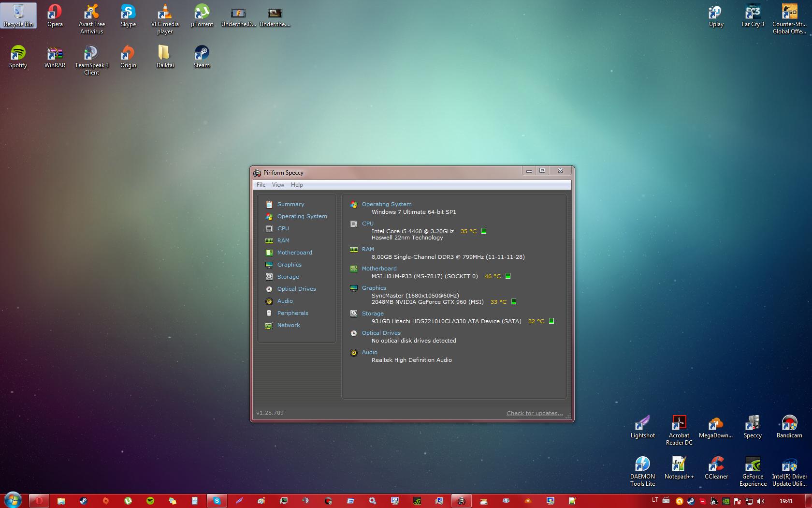Screen dimensions: 812x508
Task: Select the Avast Free Antivirus desktop icon
Action: point(92,19)
